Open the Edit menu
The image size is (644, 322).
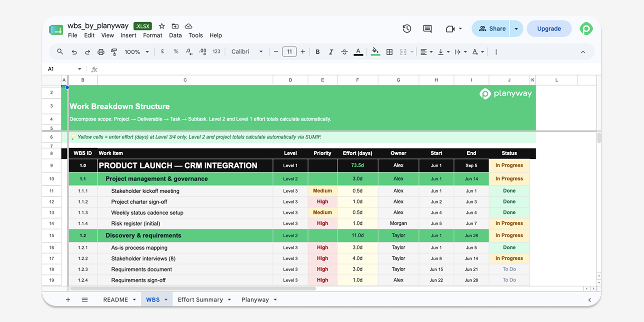coord(89,35)
